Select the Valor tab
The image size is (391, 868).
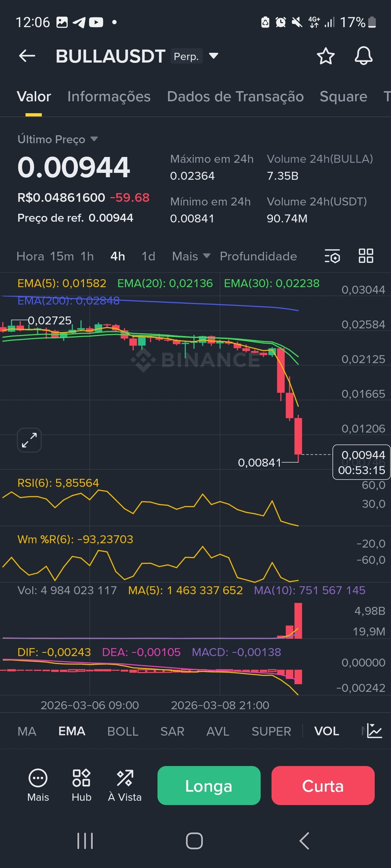coord(34,97)
